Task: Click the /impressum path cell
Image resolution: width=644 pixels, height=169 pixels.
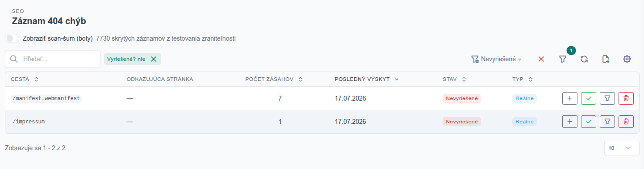Action: coord(29,122)
